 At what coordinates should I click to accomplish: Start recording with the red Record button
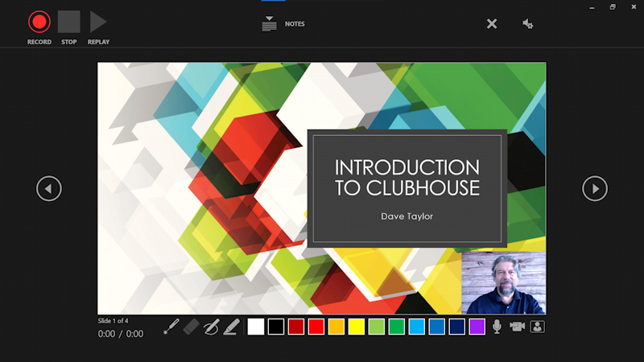click(x=39, y=22)
